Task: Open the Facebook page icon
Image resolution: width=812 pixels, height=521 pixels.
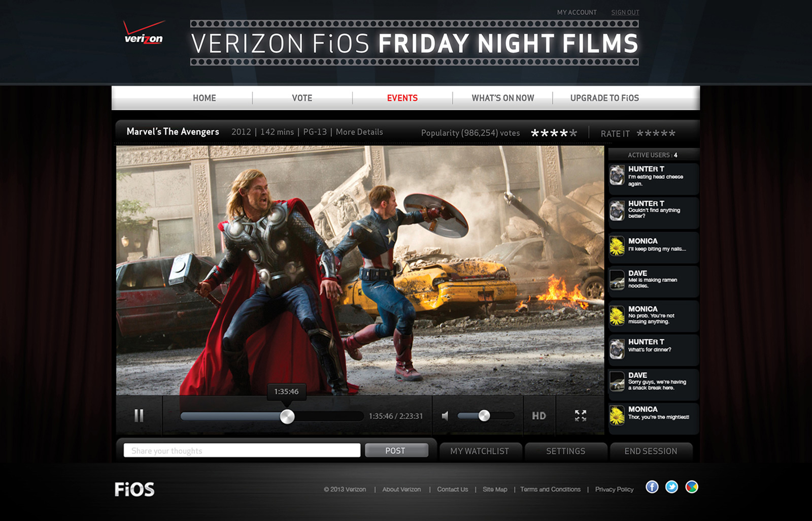Action: click(652, 487)
